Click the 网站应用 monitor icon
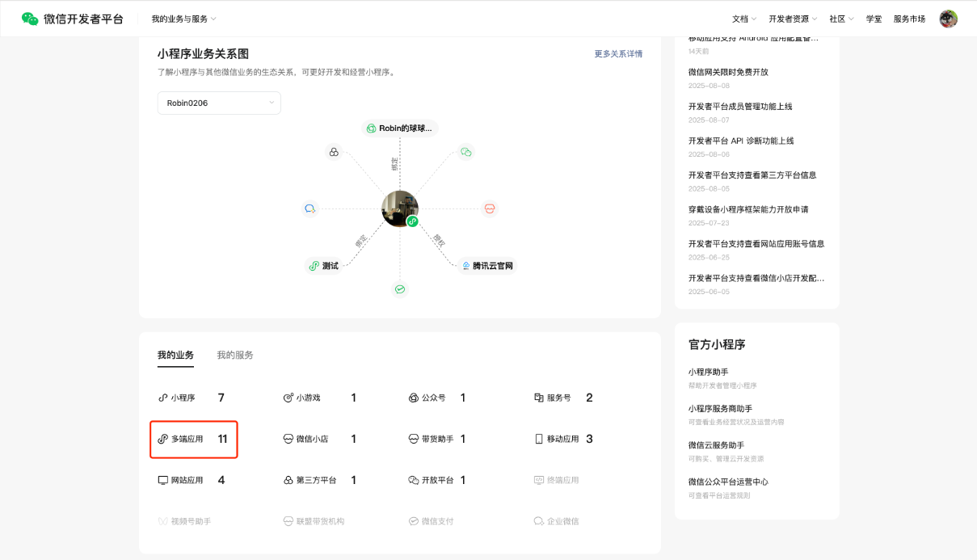977x560 pixels. 162,480
